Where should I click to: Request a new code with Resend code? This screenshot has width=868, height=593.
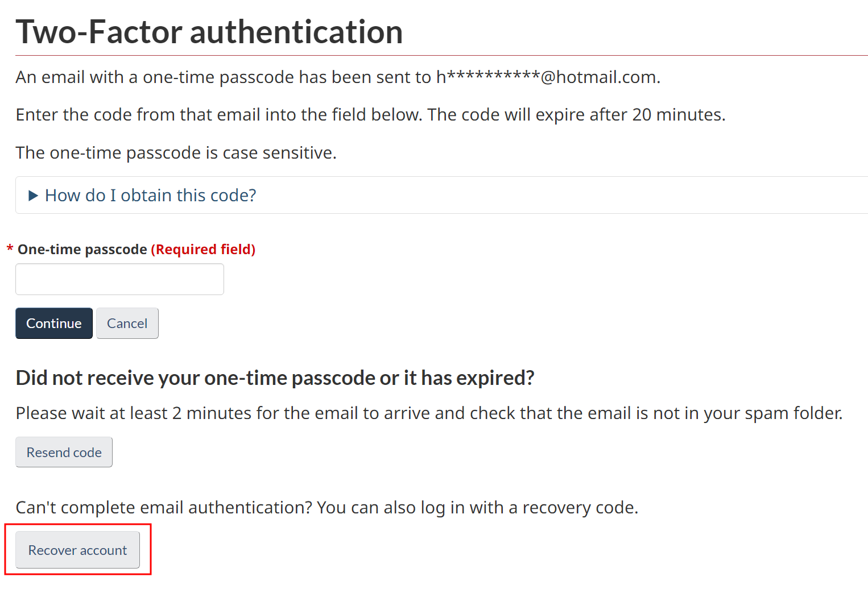(64, 453)
